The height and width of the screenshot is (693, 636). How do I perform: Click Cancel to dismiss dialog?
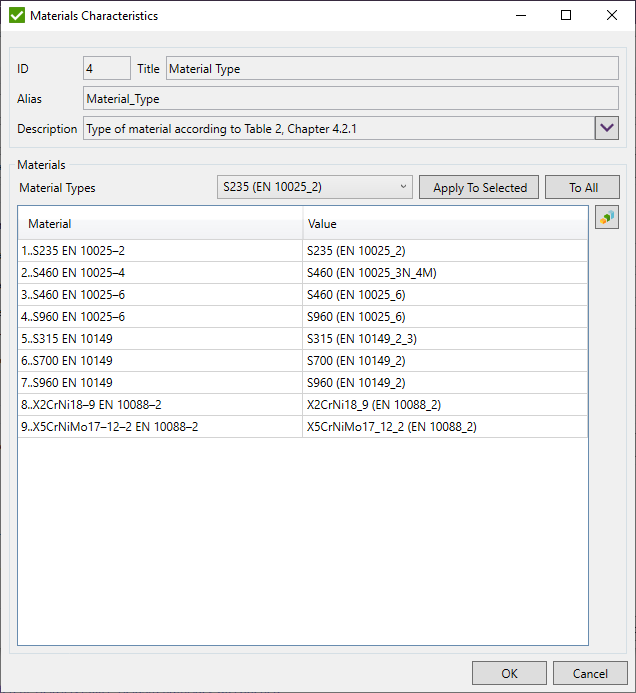(589, 673)
